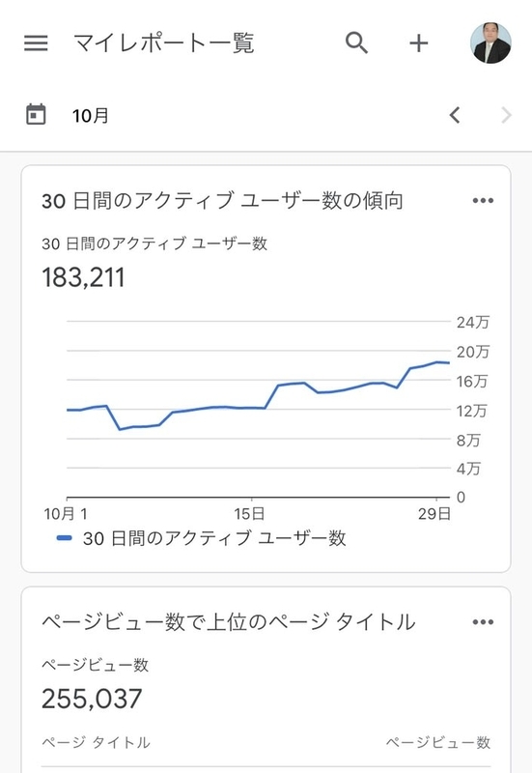
Task: Tap the マイレポート一覧 title
Action: 163,43
